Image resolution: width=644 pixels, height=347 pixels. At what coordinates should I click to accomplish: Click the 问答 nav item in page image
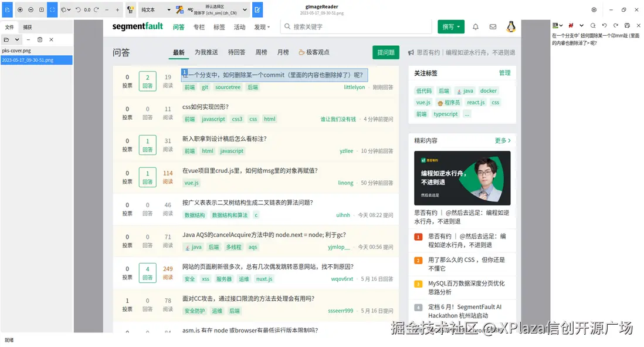tap(179, 27)
